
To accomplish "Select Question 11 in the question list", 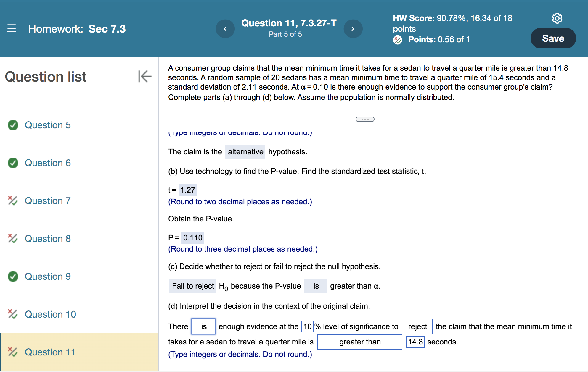I will tap(50, 352).
